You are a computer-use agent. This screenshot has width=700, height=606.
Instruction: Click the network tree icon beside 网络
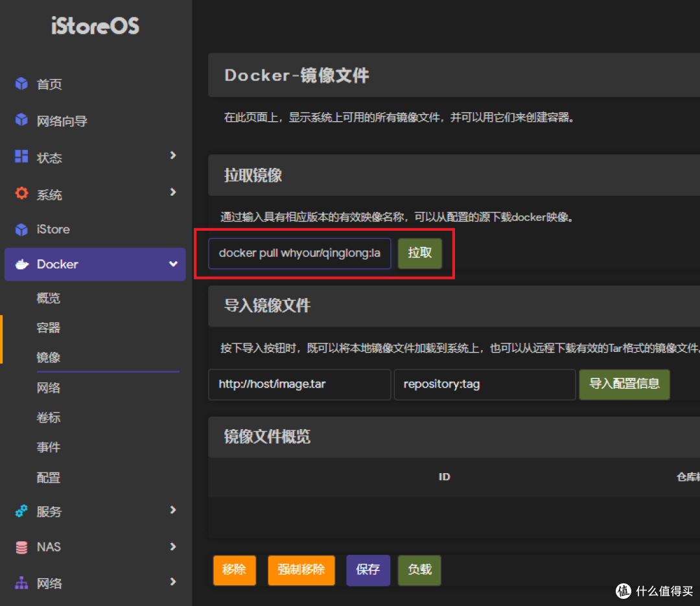pyautogui.click(x=21, y=583)
